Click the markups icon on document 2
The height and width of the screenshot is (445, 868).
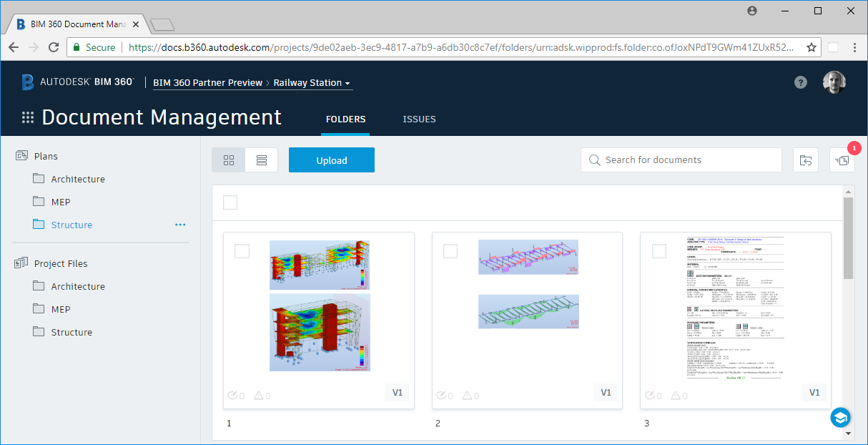(x=441, y=396)
